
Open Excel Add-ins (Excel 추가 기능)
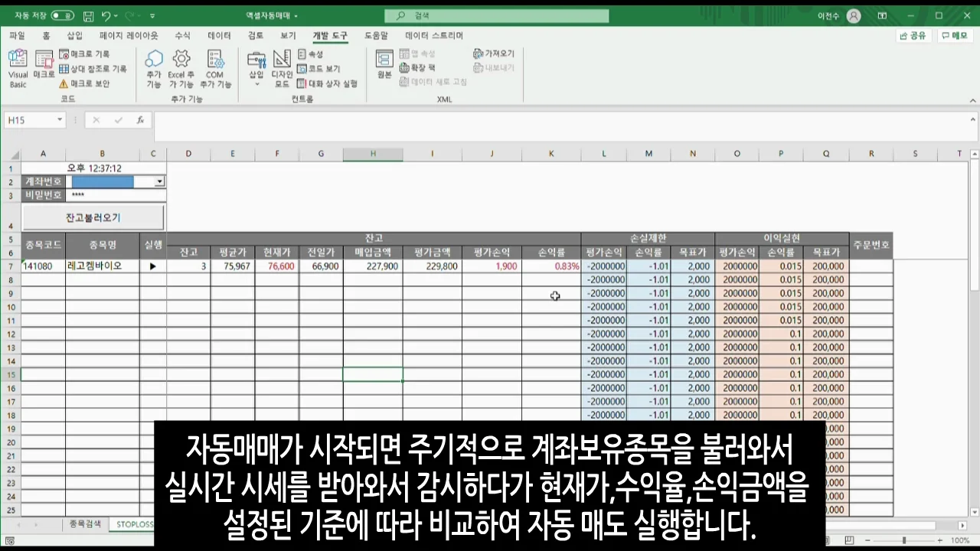pyautogui.click(x=181, y=69)
